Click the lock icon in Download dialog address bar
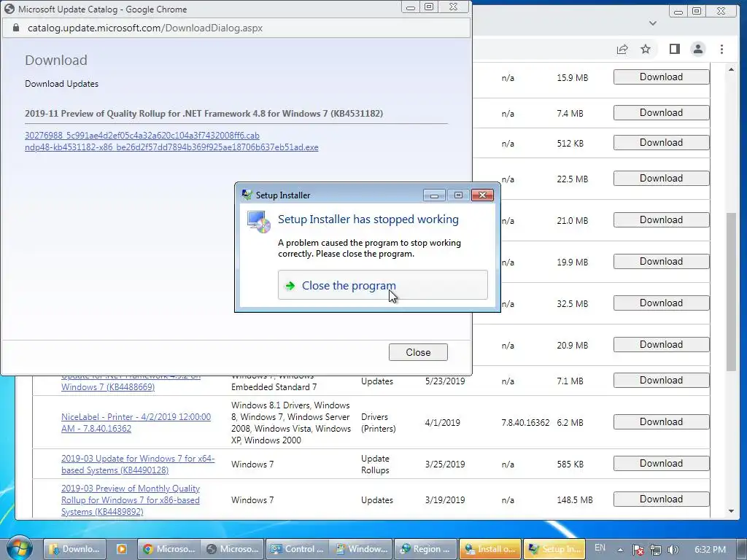This screenshot has height=560, width=747. coord(16,28)
